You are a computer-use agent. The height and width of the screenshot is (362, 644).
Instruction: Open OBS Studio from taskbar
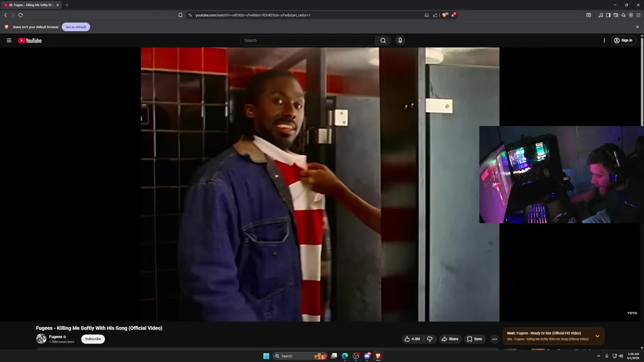(356, 356)
